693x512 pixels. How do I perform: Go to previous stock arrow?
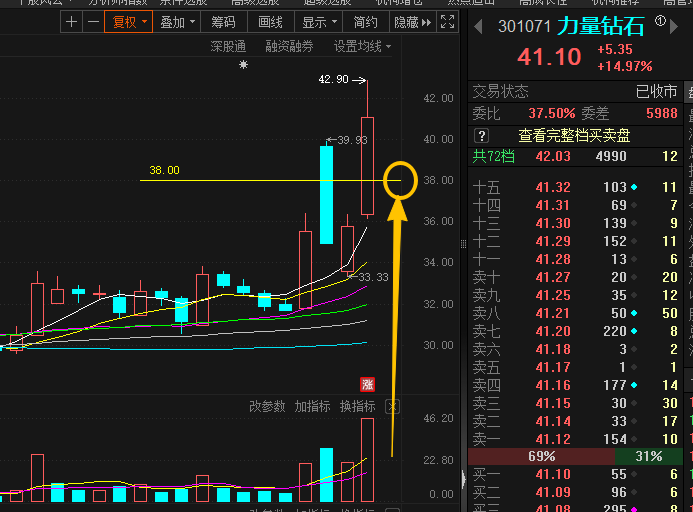[478, 27]
